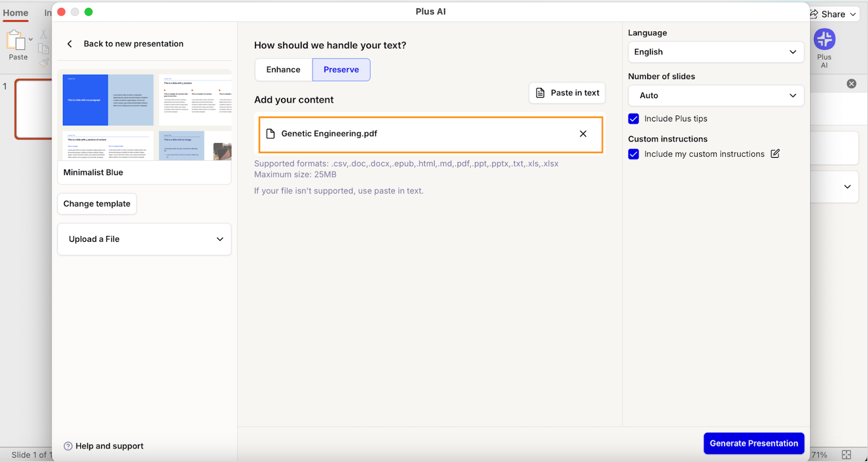
Task: Click the Paste in text button
Action: 567,93
